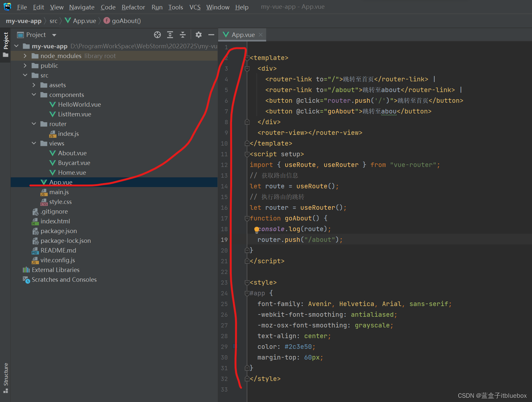Open the Edit menu
Viewport: 532px width, 402px height.
click(x=38, y=7)
